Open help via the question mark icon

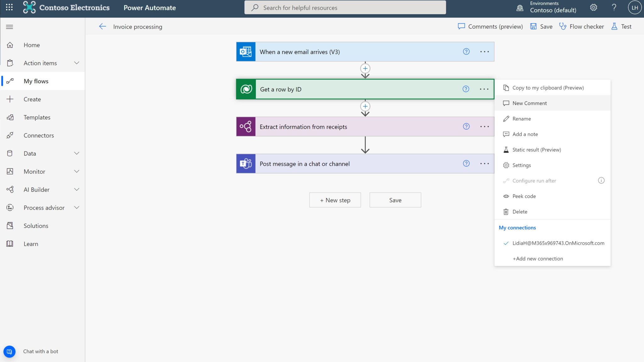(x=613, y=8)
